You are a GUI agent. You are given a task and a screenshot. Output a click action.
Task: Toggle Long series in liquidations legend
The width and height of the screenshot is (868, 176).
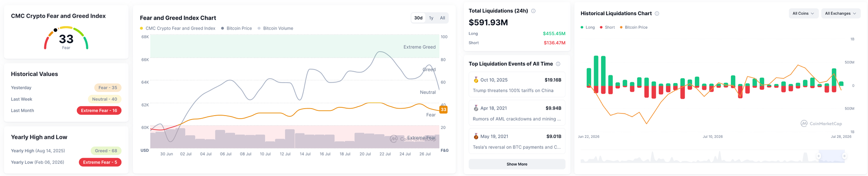point(588,27)
